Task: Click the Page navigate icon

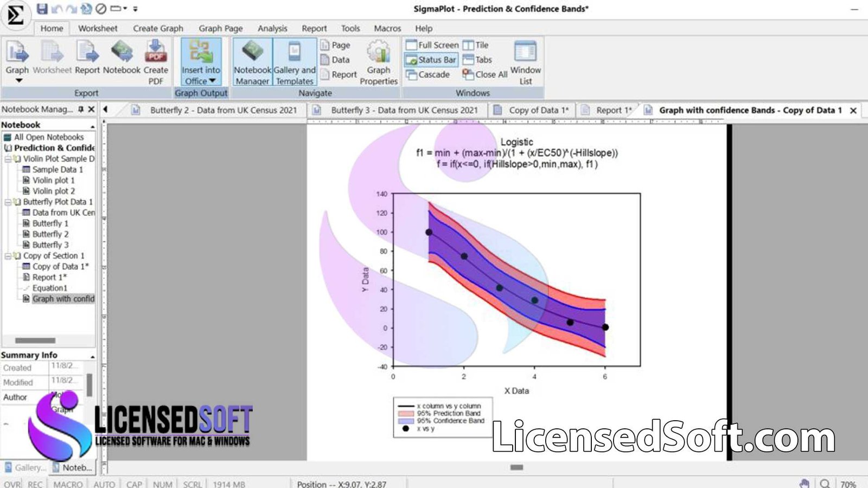Action: pyautogui.click(x=336, y=44)
